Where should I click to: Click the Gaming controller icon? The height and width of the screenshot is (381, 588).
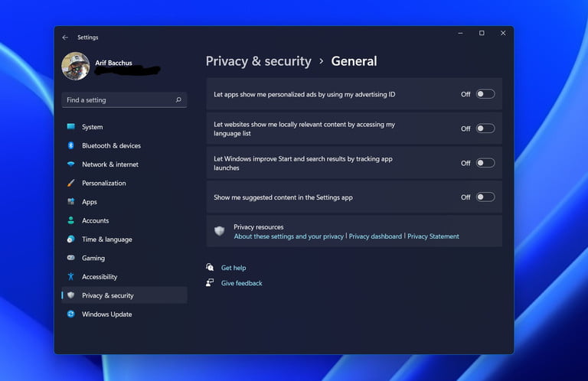click(x=71, y=258)
